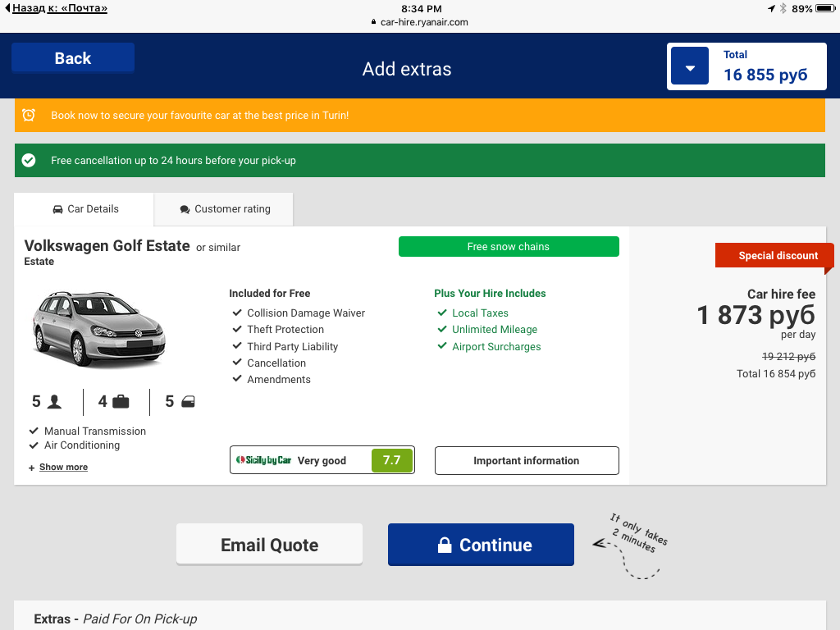Click the lock icon on Continue
This screenshot has width=840, height=630.
445,545
